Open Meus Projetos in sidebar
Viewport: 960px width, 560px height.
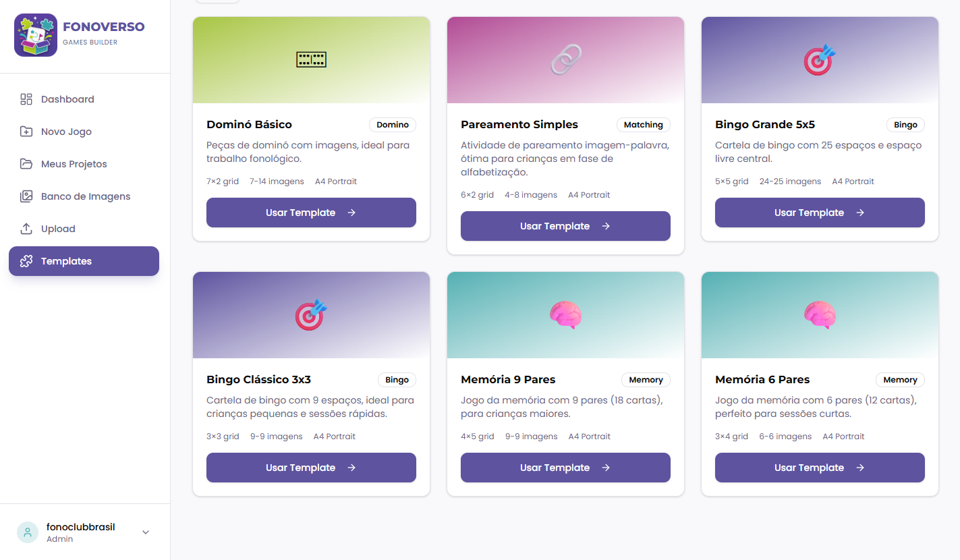(84, 164)
